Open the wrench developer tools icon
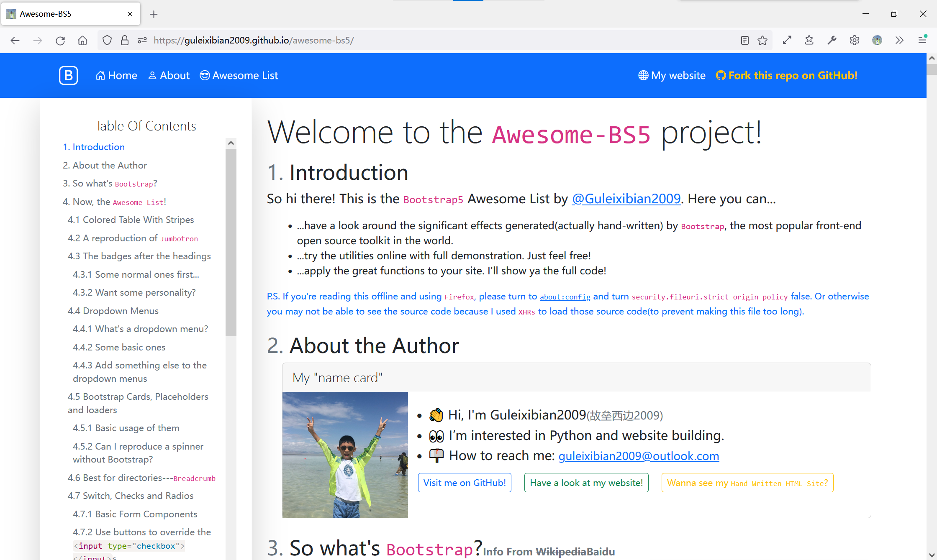This screenshot has height=560, width=937. pos(832,40)
